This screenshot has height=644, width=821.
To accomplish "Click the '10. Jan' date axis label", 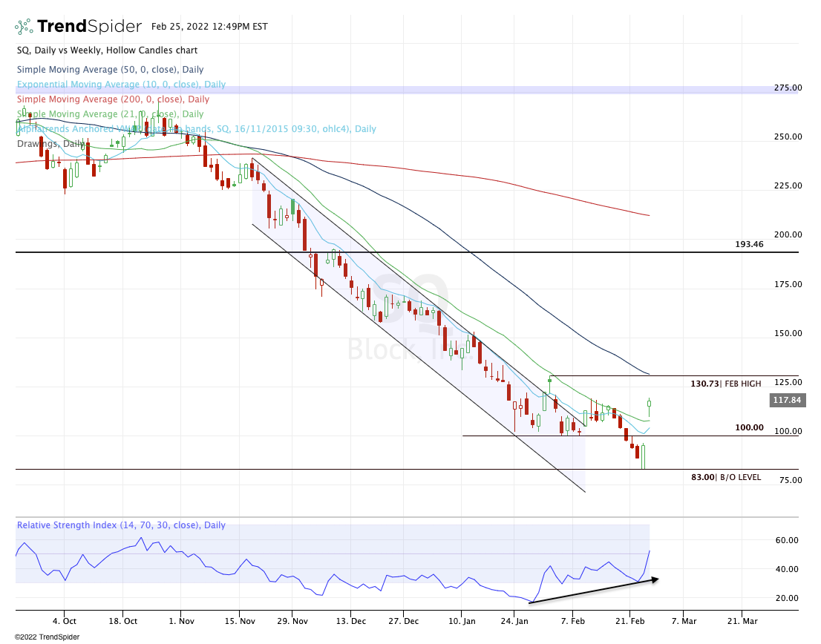I will point(462,622).
